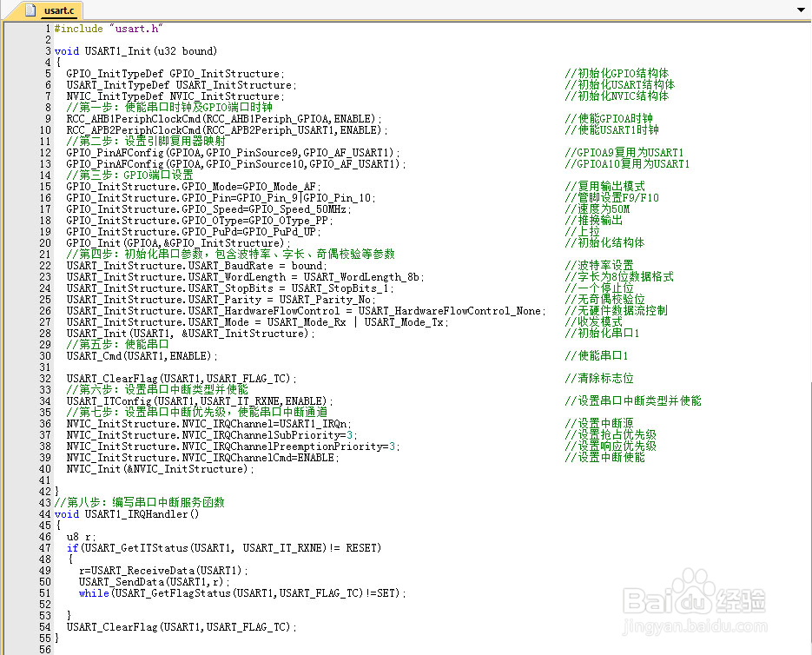Screen dimensions: 812x655
Task: Click the USART_ITConfig RXNE line
Action: tap(200, 401)
